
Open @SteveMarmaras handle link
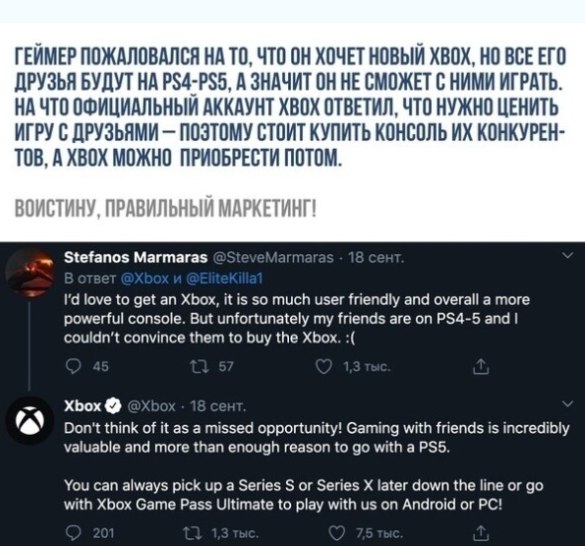pos(273,258)
